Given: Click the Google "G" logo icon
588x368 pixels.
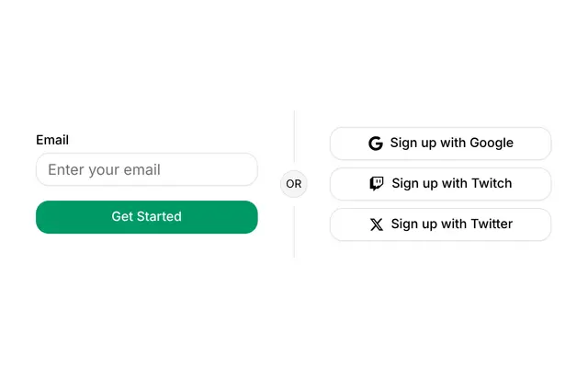Looking at the screenshot, I should tap(376, 144).
